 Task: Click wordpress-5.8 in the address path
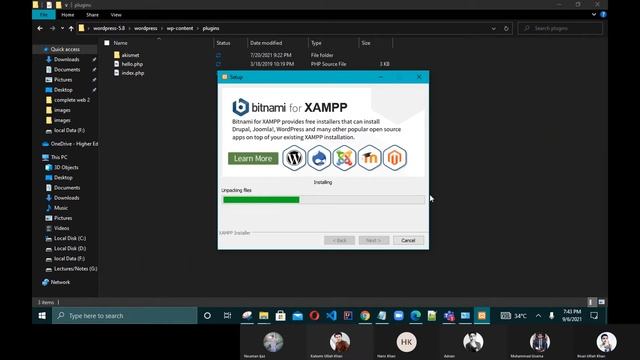tap(109, 29)
